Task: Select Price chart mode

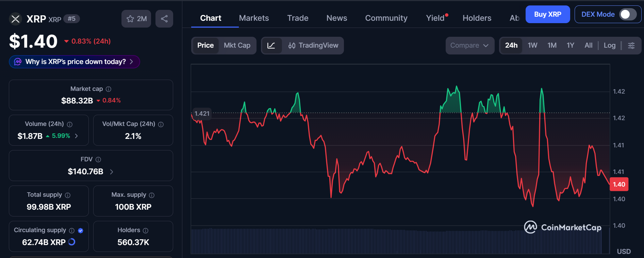Action: tap(205, 46)
